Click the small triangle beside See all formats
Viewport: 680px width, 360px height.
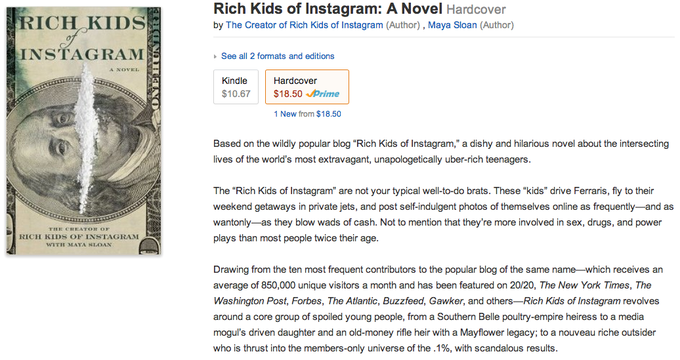coord(215,56)
